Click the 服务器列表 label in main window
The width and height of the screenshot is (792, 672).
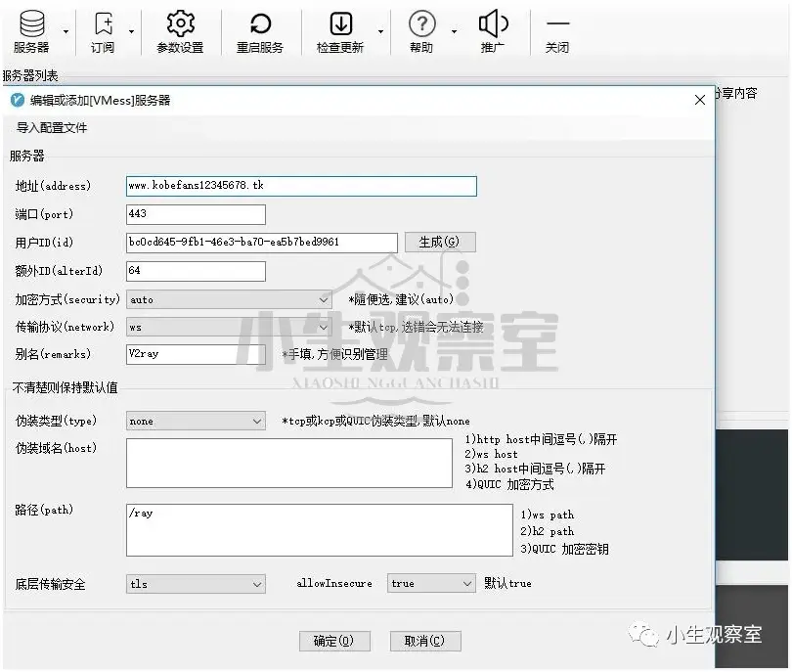[30, 75]
